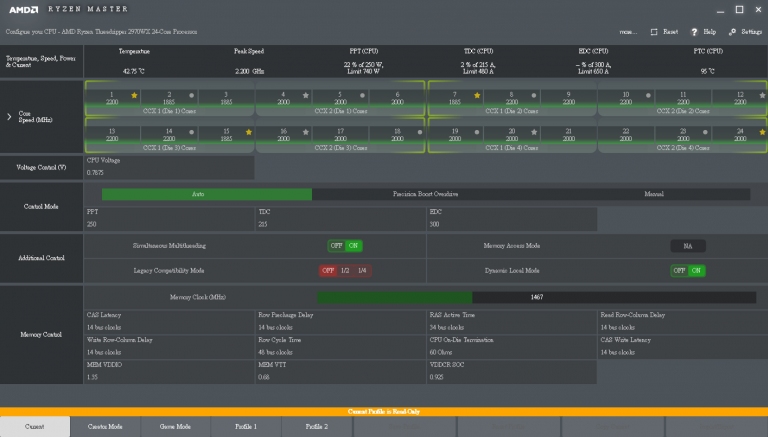This screenshot has height=437, width=768.
Task: Expand the Core Speed (MHz) section
Action: [x=9, y=117]
